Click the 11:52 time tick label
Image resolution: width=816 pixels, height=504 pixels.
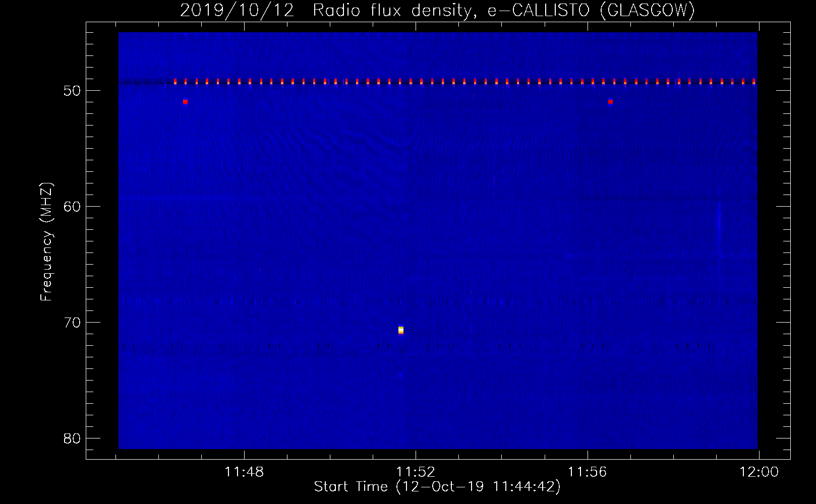416,472
